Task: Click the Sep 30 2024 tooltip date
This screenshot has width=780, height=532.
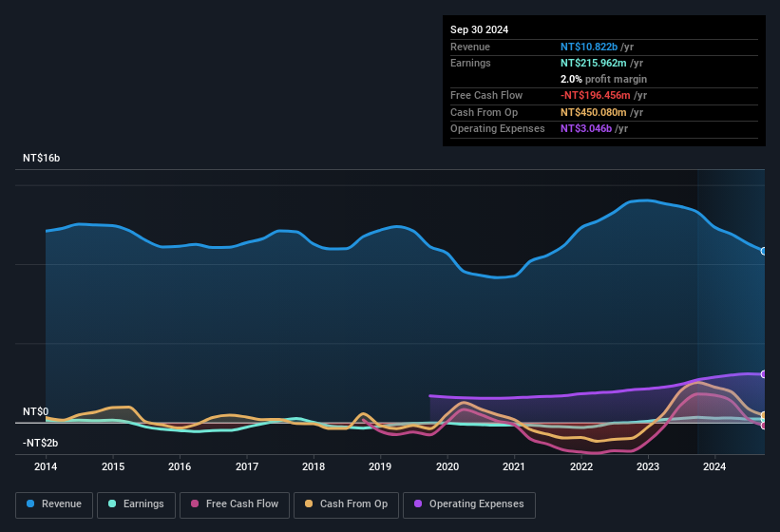Action: tap(479, 29)
